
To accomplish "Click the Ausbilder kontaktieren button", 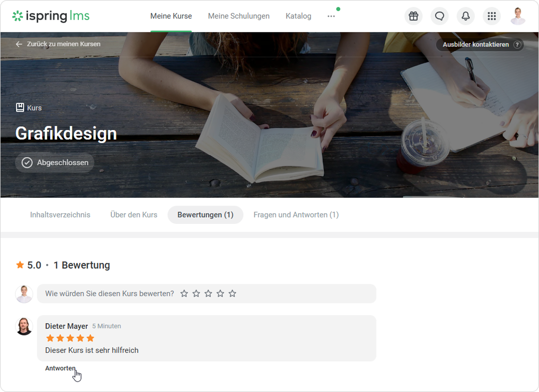I will pos(475,45).
